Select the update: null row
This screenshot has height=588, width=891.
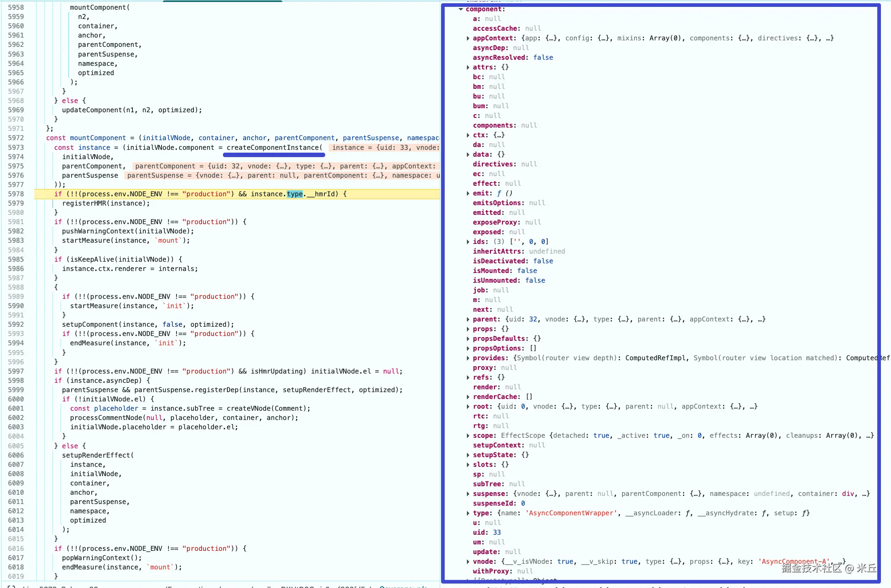point(497,552)
